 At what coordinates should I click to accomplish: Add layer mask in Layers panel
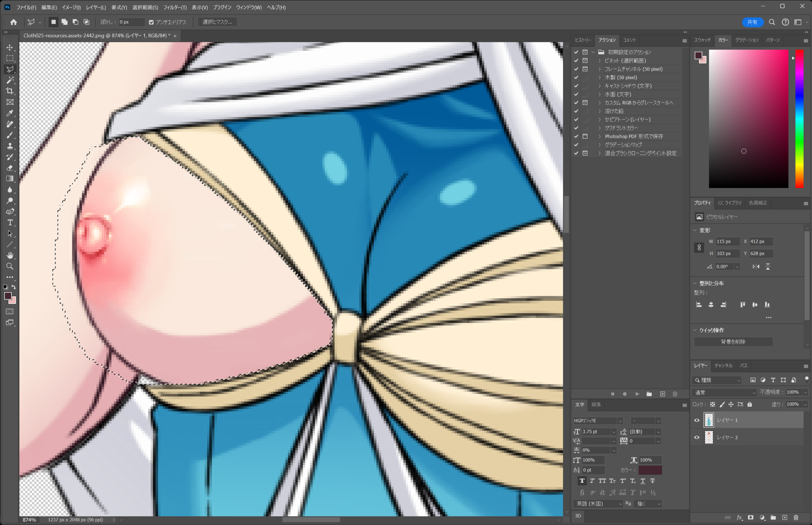tap(751, 517)
